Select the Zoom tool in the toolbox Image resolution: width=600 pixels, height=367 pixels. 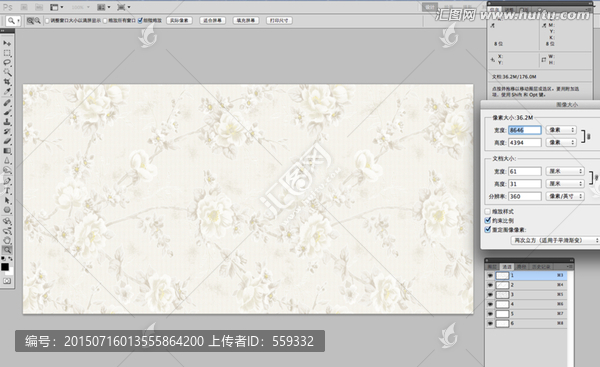pos(7,250)
